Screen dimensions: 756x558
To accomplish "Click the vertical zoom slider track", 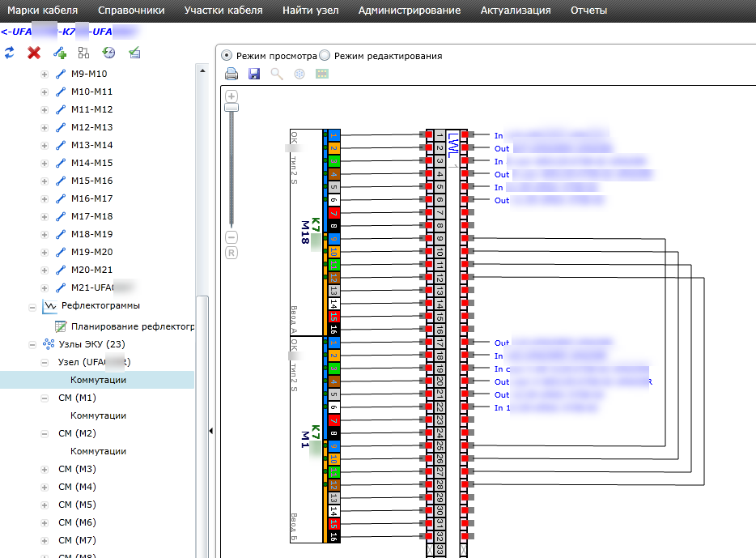I will pos(231,168).
